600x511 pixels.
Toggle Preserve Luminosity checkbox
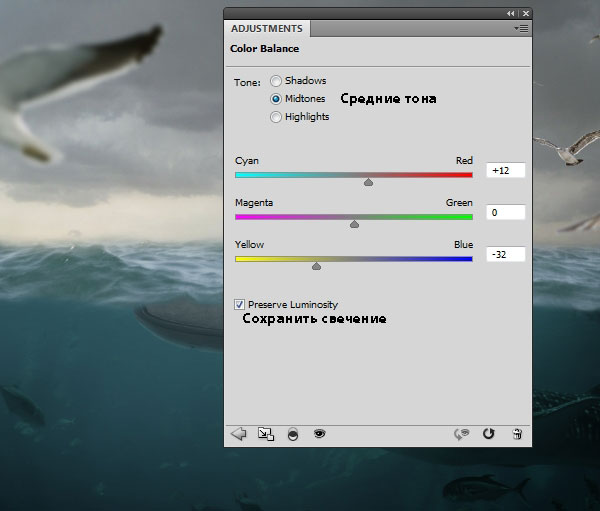click(x=240, y=305)
